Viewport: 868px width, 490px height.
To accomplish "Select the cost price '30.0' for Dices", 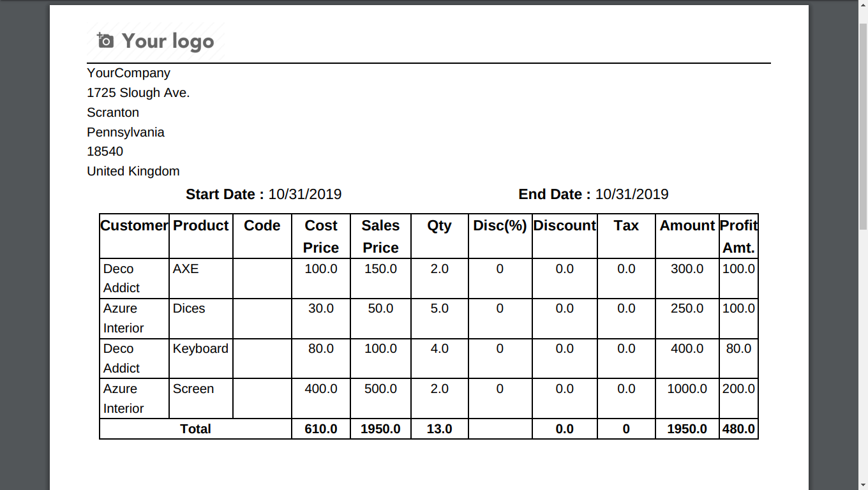I will tap(321, 308).
